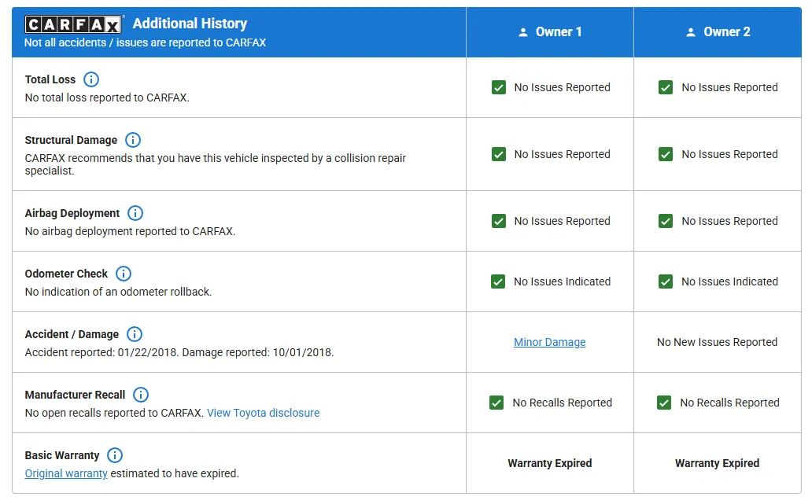Click the Airbag Deployment row title
Screen dimensions: 812x504
click(x=72, y=212)
